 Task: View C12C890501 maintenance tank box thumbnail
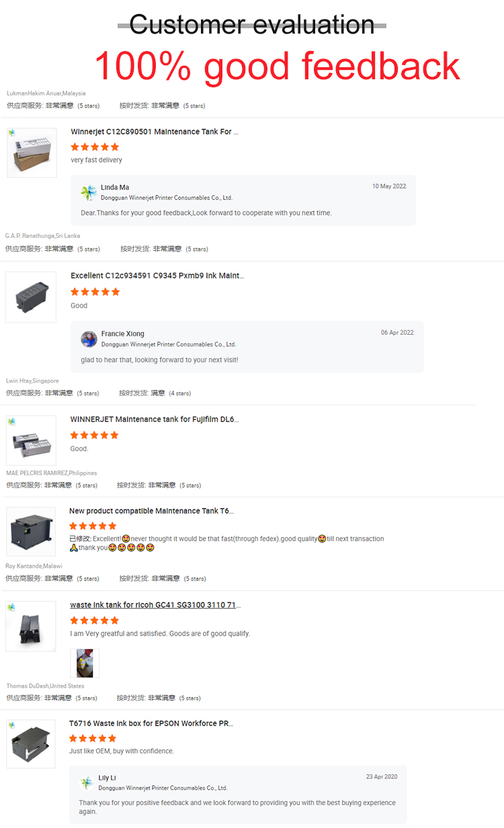(x=32, y=153)
